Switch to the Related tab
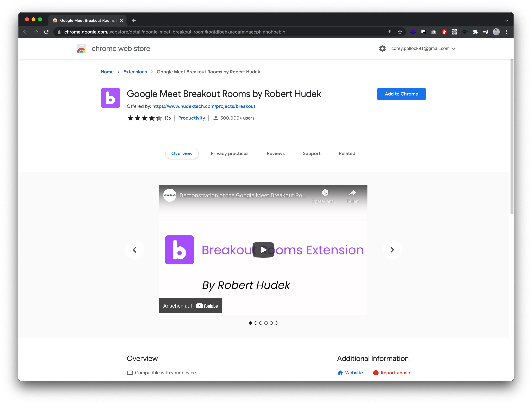532x405 pixels. tap(347, 154)
